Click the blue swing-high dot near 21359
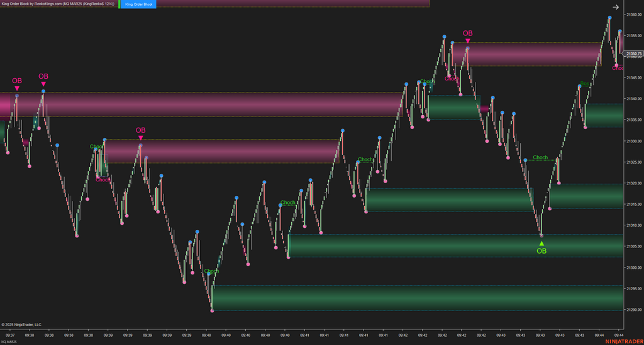 tap(609, 18)
